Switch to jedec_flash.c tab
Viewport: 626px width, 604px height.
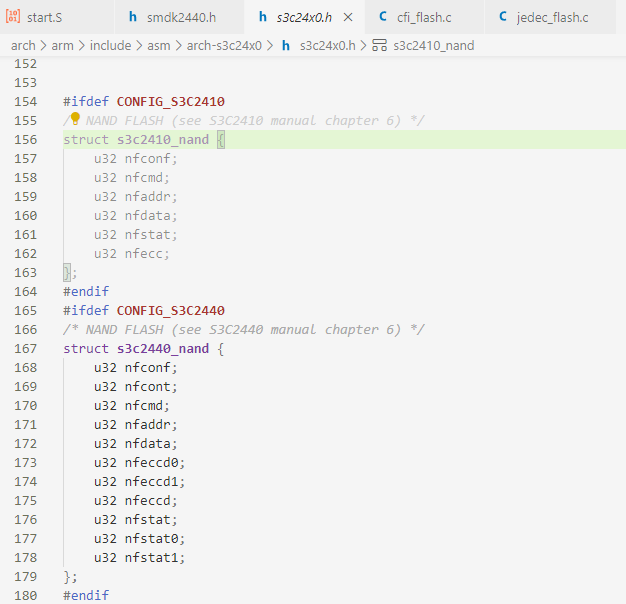pyautogui.click(x=550, y=17)
